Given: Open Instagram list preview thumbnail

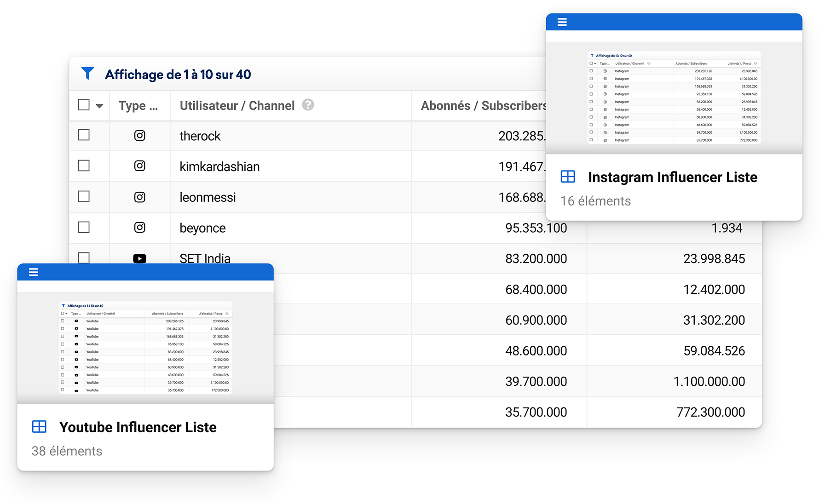Looking at the screenshot, I should coord(674,97).
